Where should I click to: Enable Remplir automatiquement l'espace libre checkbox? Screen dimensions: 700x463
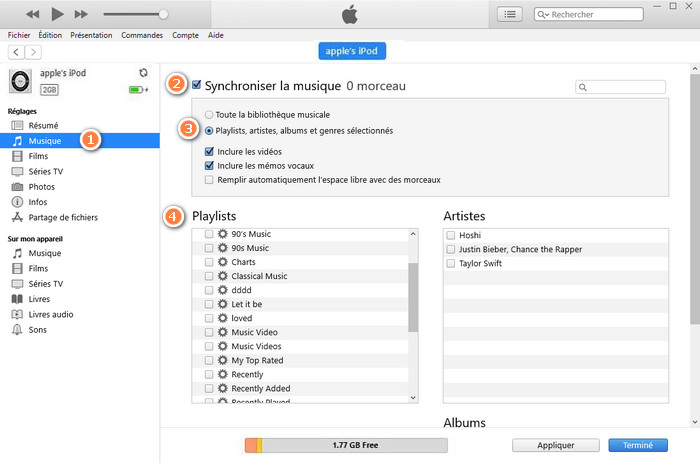pyautogui.click(x=209, y=180)
